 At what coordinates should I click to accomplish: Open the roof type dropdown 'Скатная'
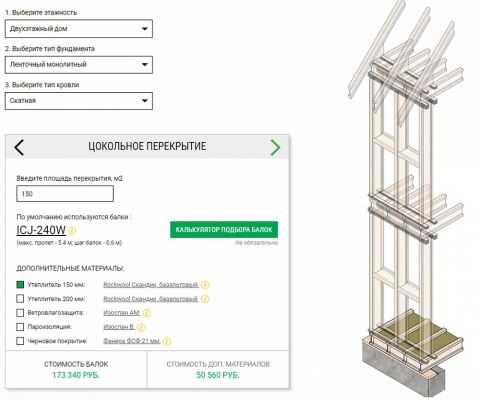point(79,101)
